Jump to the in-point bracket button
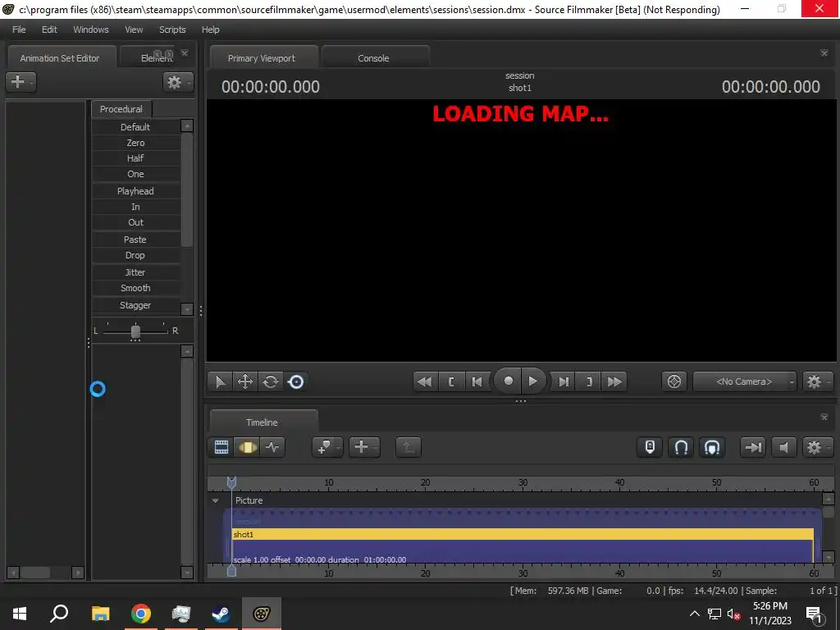Image resolution: width=840 pixels, height=630 pixels. coord(451,382)
